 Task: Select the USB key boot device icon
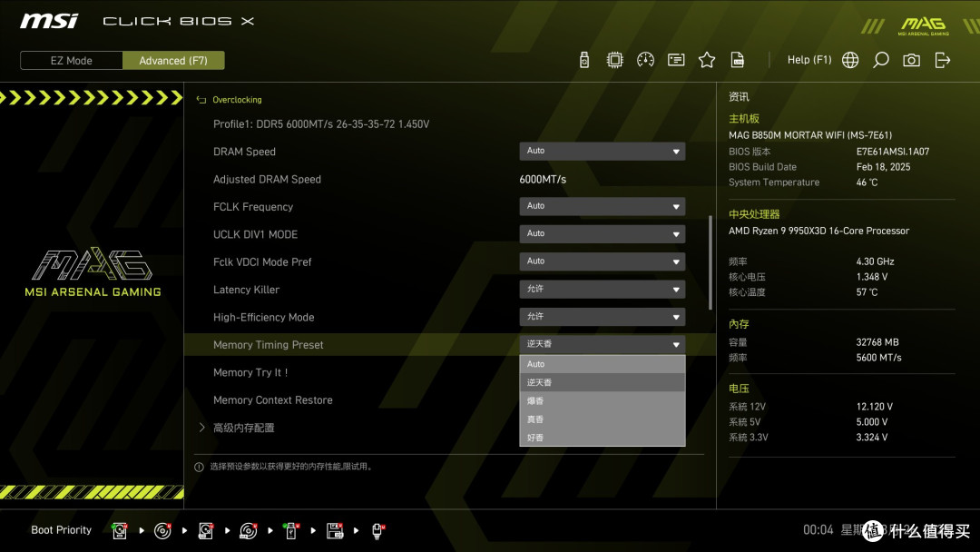click(291, 531)
